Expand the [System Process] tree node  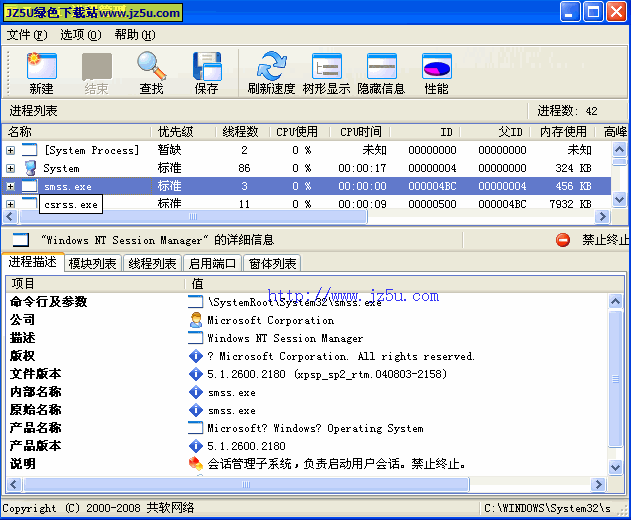pyautogui.click(x=10, y=151)
